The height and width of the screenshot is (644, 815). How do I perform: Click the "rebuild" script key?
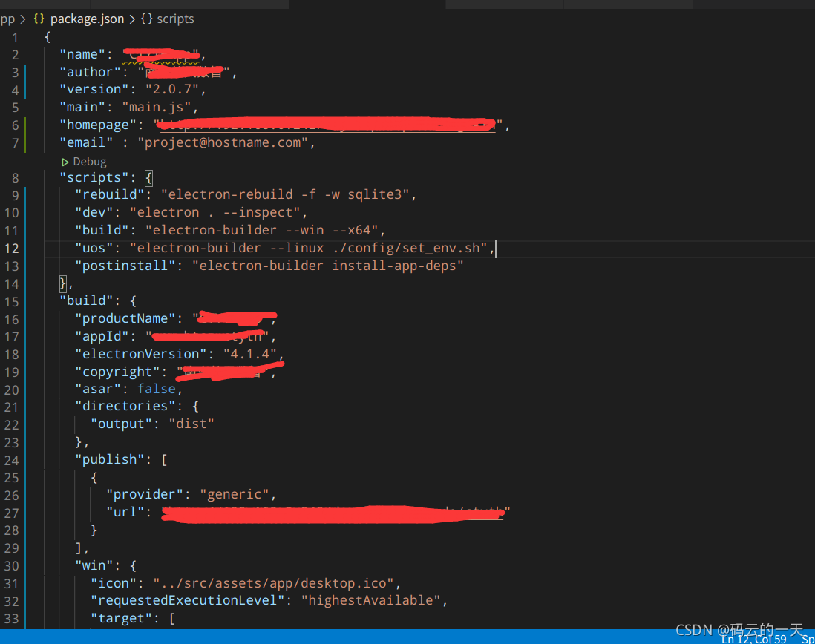tap(110, 194)
